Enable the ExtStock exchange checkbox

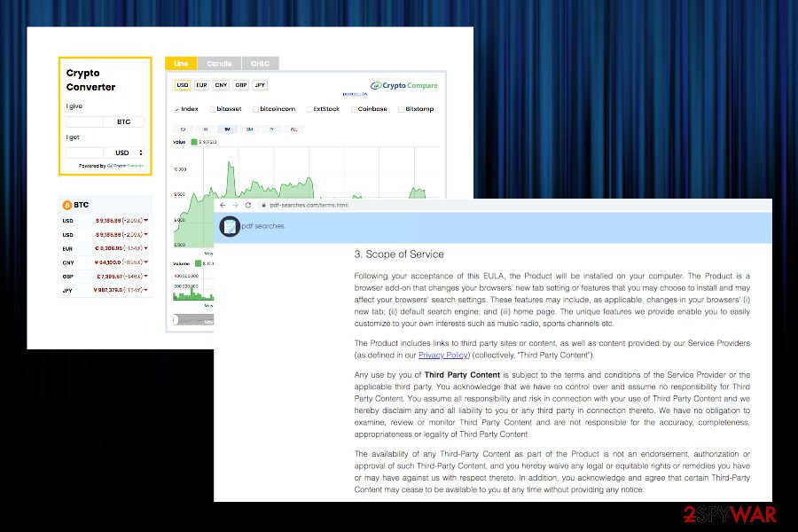(309, 109)
